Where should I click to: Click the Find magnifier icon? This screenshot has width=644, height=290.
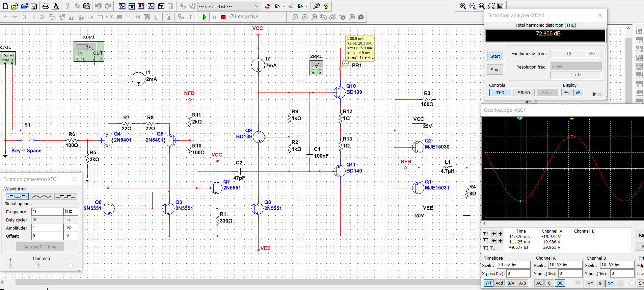click(316, 6)
